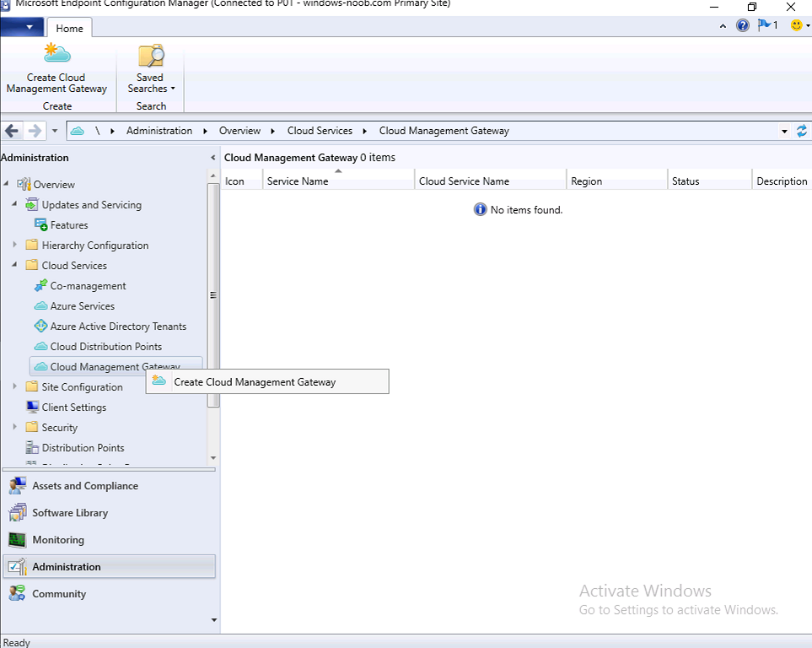Open the address bar dropdown arrow
Image resolution: width=812 pixels, height=648 pixels.
click(x=784, y=131)
